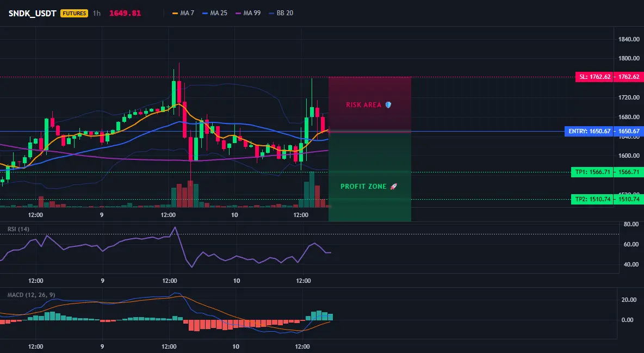Click the 40.00 RSI axis value
Viewport: 644px width, 353px height.
point(631,265)
